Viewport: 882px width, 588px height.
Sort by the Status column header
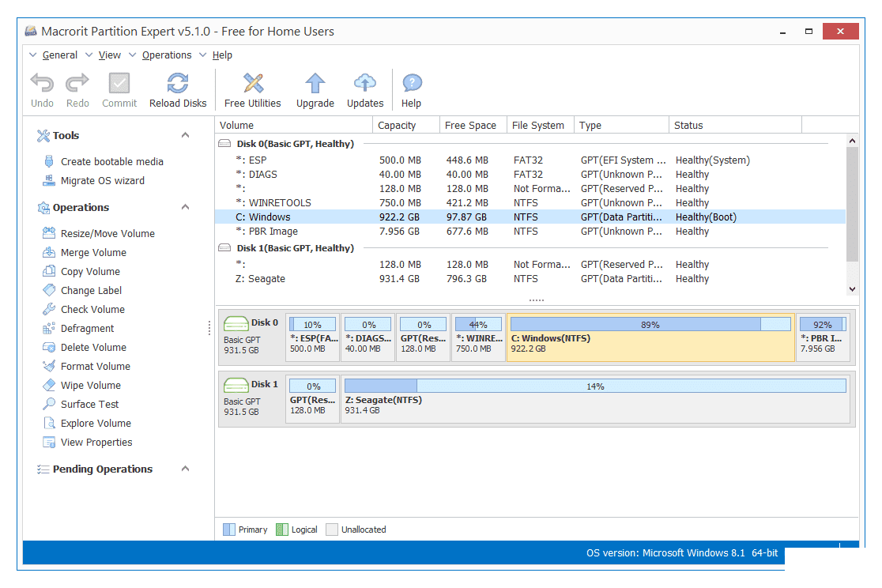coord(735,125)
